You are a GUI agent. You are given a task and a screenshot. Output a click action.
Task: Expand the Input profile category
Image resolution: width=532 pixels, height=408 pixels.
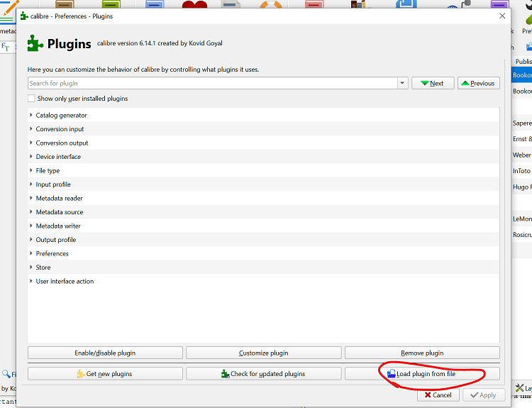pyautogui.click(x=31, y=184)
